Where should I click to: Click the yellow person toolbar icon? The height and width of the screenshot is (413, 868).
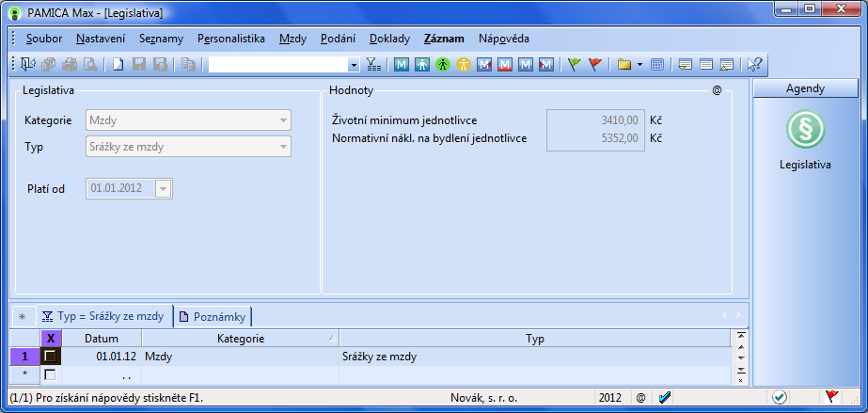point(464,65)
